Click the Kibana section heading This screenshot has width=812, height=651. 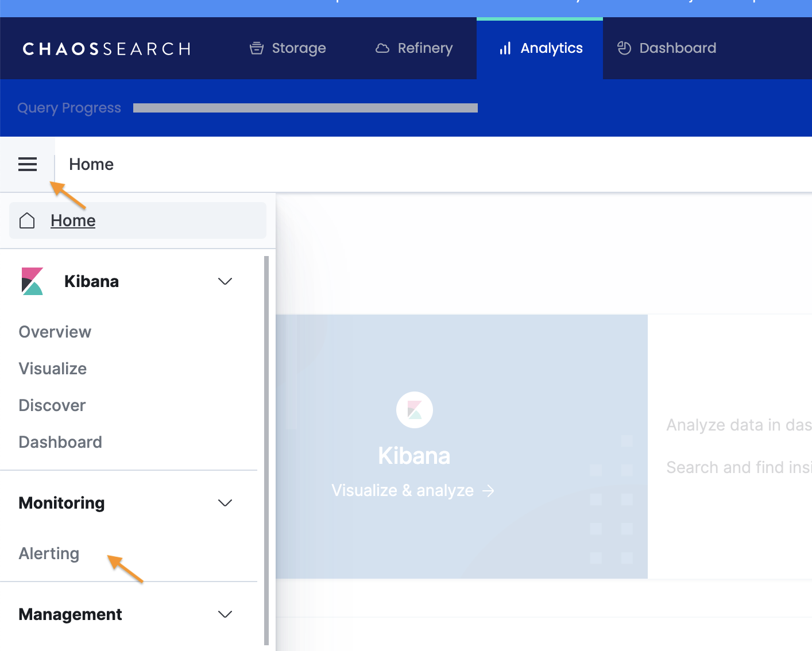click(x=92, y=281)
